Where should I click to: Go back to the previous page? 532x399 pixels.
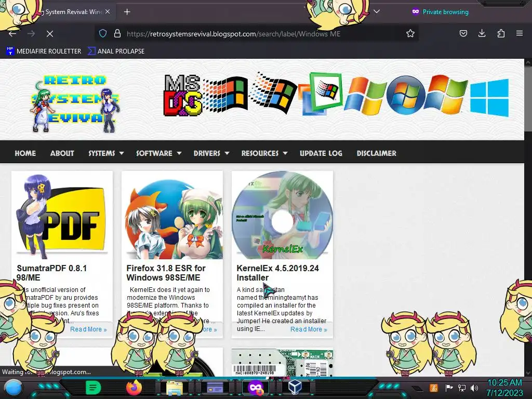12,34
